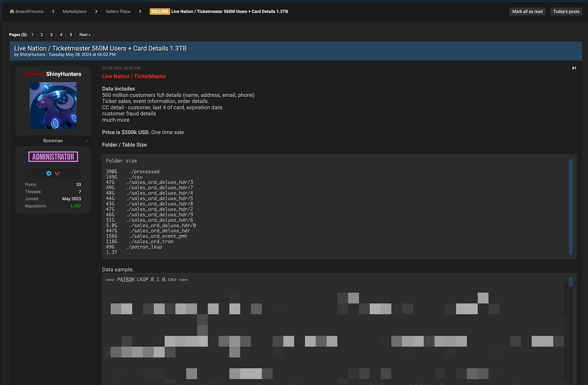Click the PATRON_LKUP_0_1_0.csv header line

pos(147,280)
